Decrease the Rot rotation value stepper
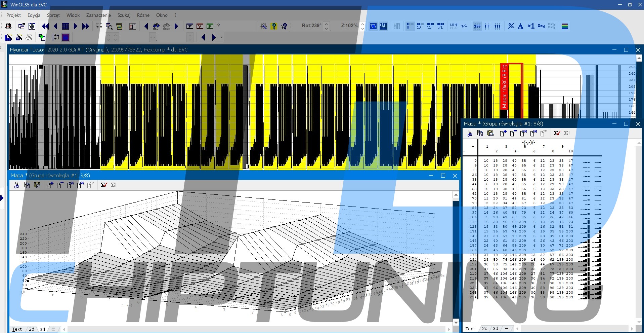The image size is (644, 333). point(326,29)
